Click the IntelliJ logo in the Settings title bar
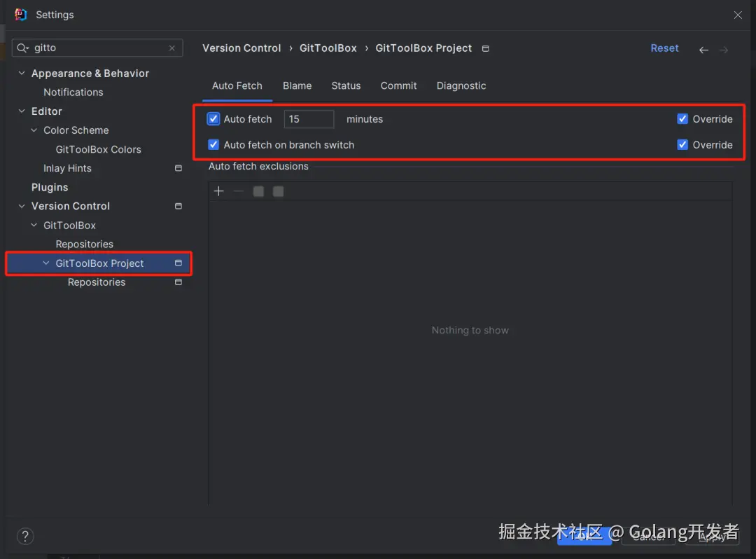Screen dimensions: 756x559 (x=21, y=15)
